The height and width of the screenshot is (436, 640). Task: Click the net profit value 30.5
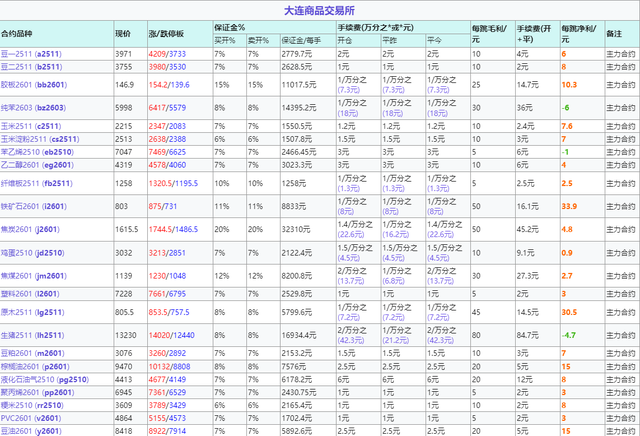click(x=569, y=312)
